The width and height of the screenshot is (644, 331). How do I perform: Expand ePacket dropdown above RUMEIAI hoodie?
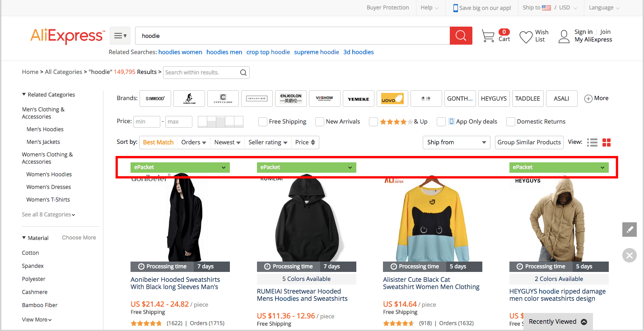(307, 167)
